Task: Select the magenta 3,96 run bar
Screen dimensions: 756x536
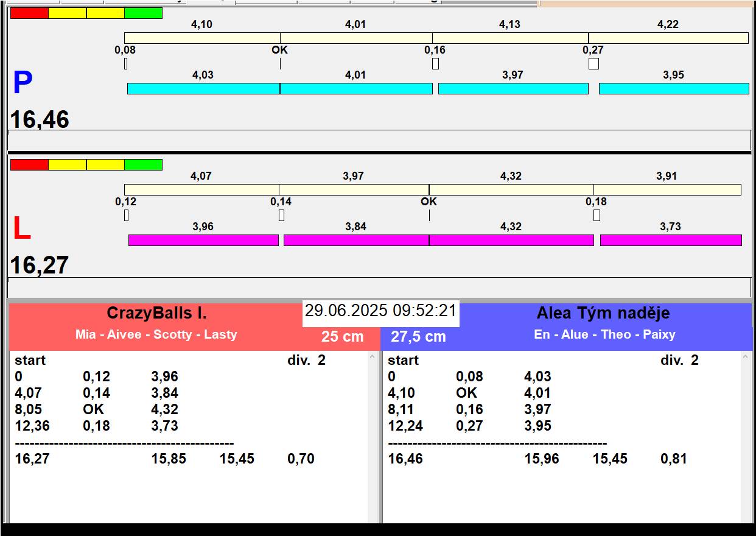Action: (203, 240)
